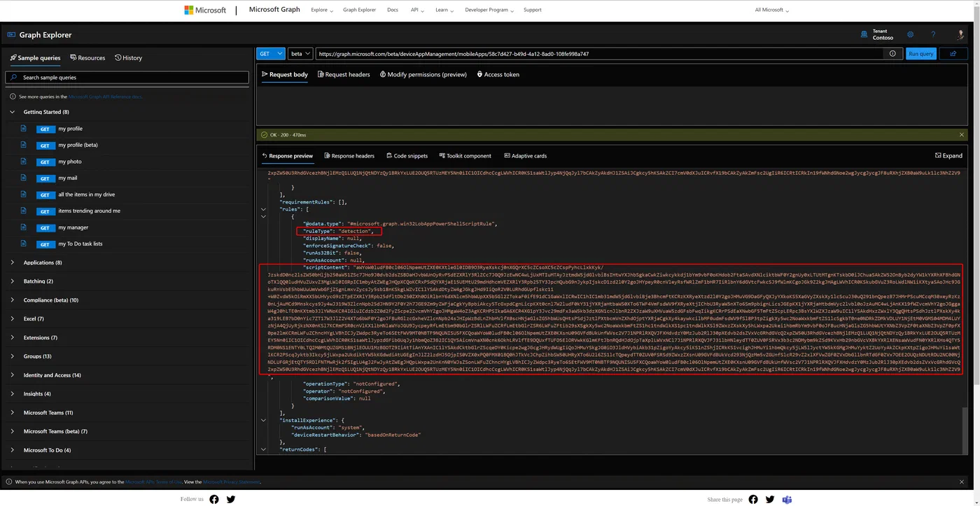Click the Run query button
The image size is (980, 506).
pos(920,53)
